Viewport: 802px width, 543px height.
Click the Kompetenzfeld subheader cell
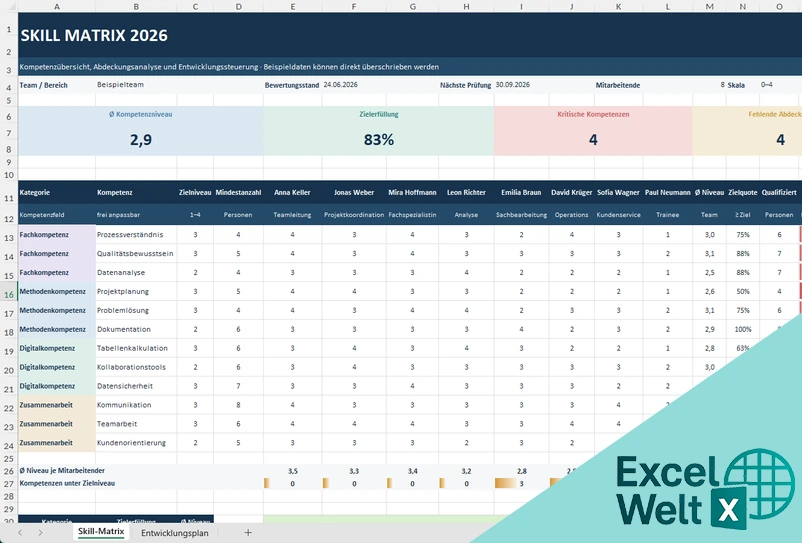click(56, 215)
